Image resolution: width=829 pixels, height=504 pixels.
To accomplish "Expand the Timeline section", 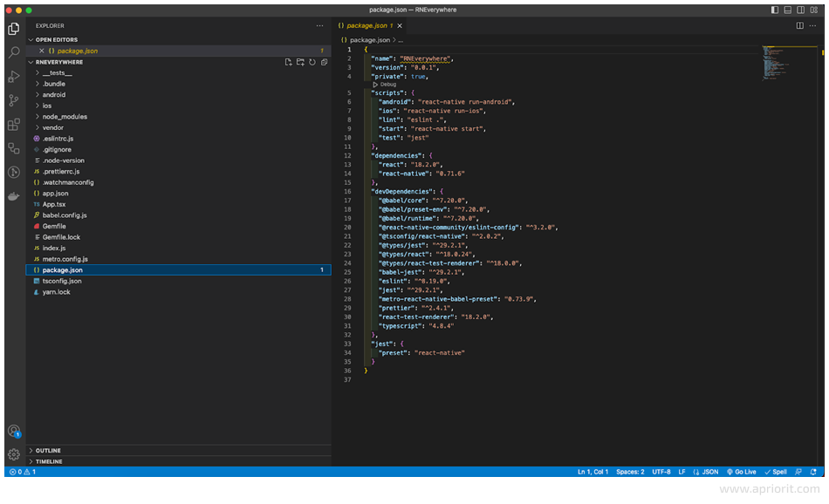I will [179, 461].
